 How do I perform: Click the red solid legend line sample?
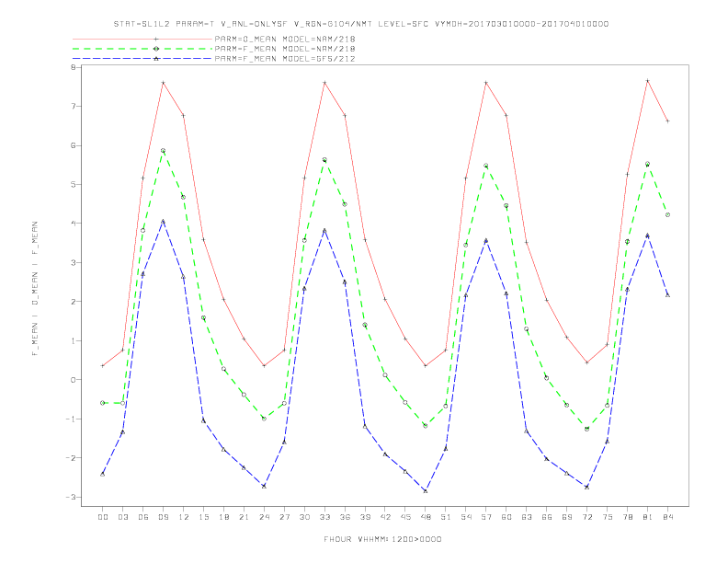[x=142, y=39]
